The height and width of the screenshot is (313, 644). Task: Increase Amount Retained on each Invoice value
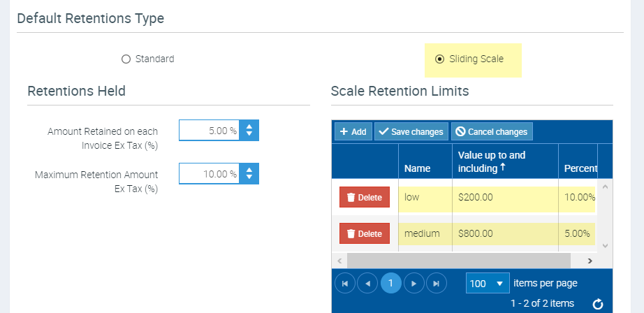(x=249, y=126)
